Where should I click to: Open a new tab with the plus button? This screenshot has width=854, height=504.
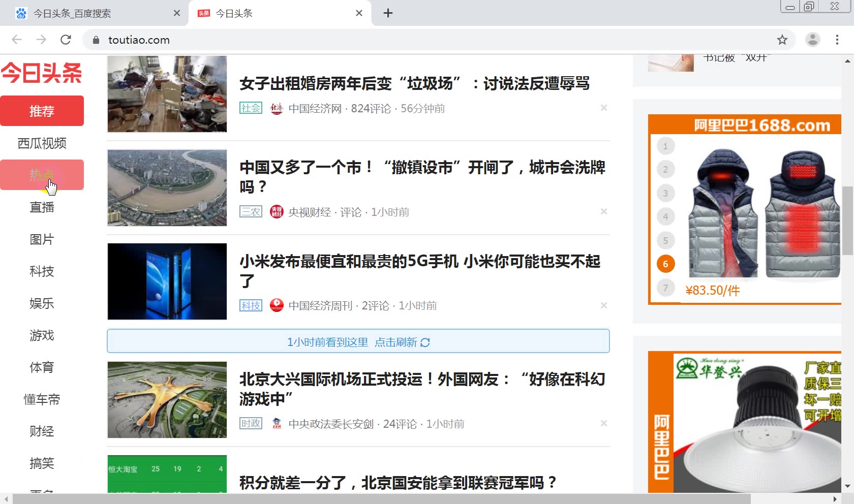[x=388, y=13]
